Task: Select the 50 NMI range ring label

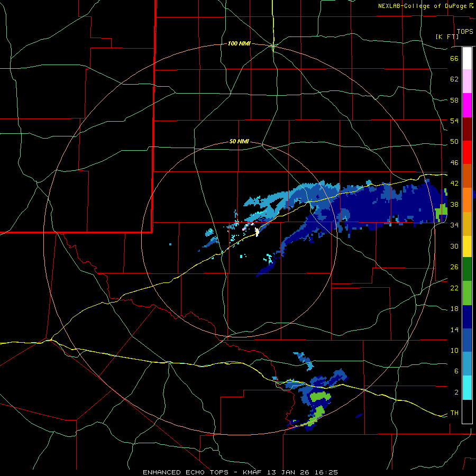Action: pos(239,141)
